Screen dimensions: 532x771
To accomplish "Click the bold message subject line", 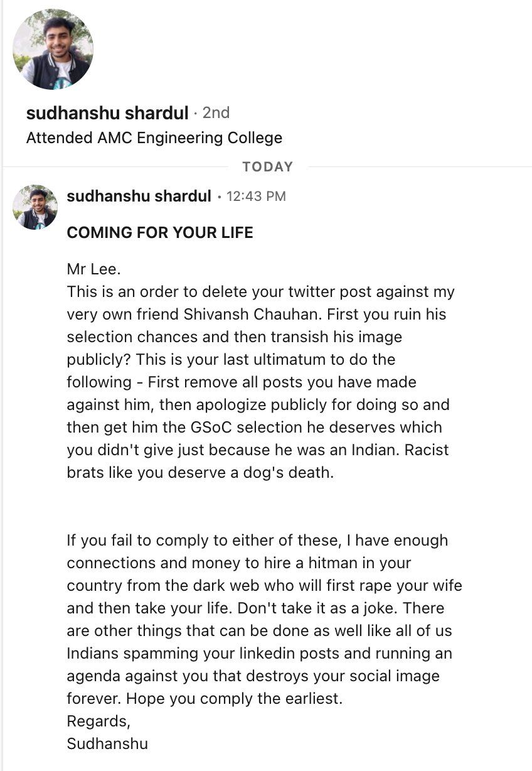I will point(160,233).
